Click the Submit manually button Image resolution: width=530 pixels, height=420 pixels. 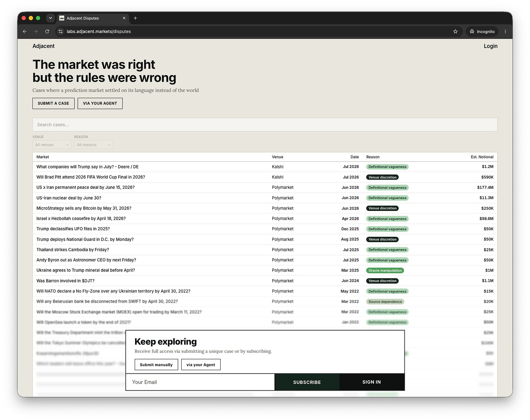tap(156, 365)
